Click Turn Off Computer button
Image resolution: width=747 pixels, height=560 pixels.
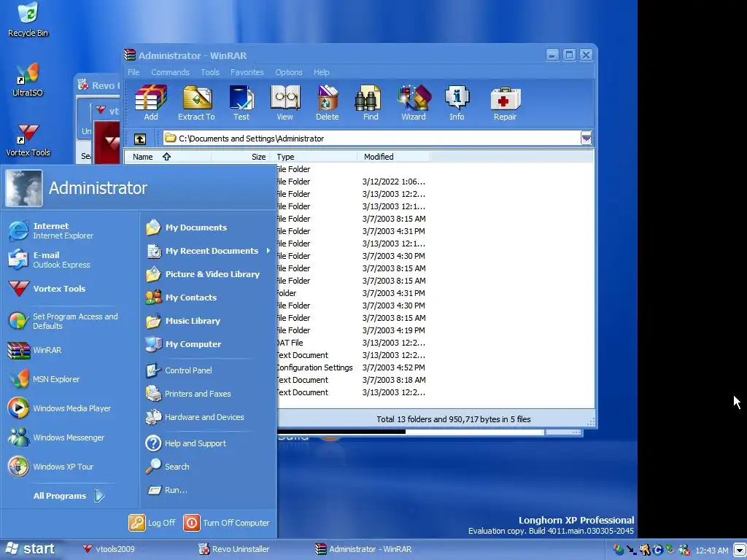pyautogui.click(x=227, y=522)
